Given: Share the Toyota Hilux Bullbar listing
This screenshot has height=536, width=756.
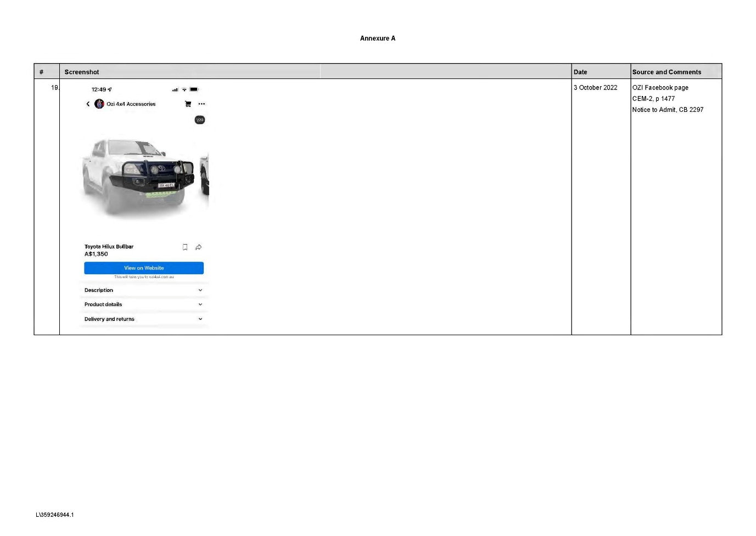Looking at the screenshot, I should point(199,247).
